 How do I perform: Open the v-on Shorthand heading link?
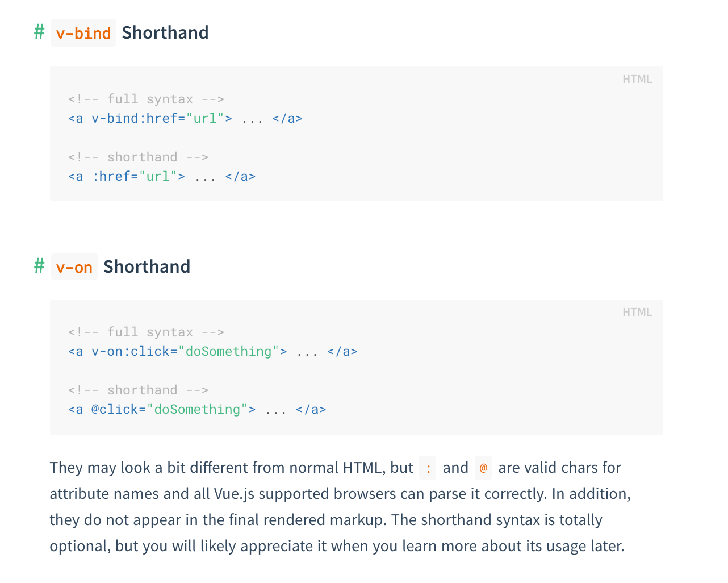[121, 266]
